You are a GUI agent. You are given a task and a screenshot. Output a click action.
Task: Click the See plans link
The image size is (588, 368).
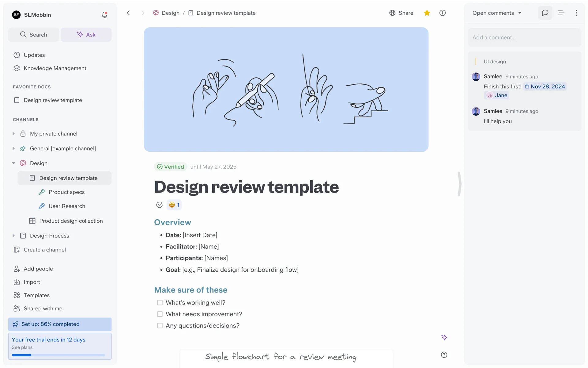click(x=22, y=347)
